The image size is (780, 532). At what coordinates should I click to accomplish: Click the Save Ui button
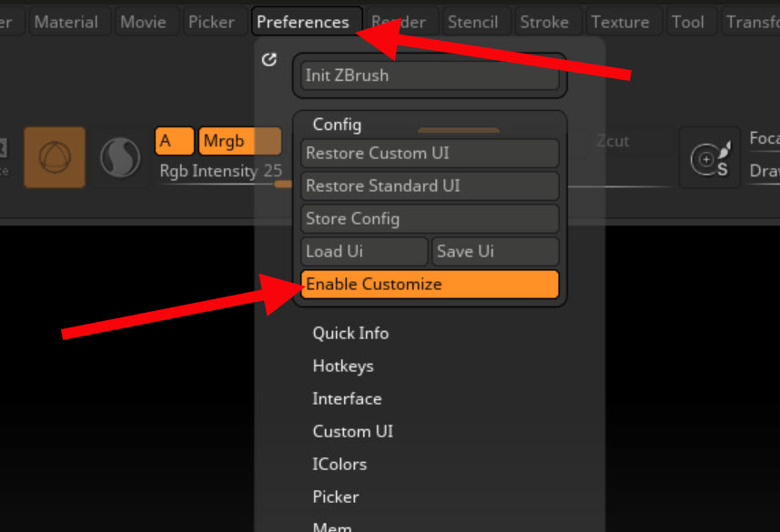click(x=495, y=252)
